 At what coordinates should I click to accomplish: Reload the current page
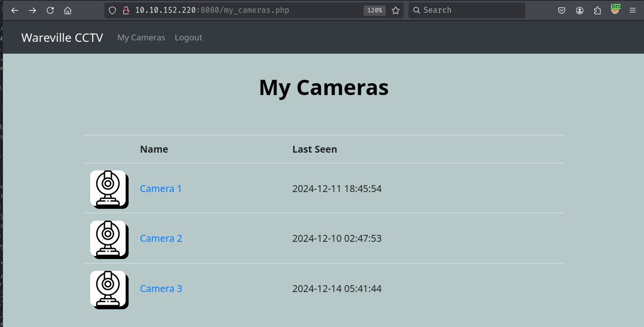[x=50, y=10]
